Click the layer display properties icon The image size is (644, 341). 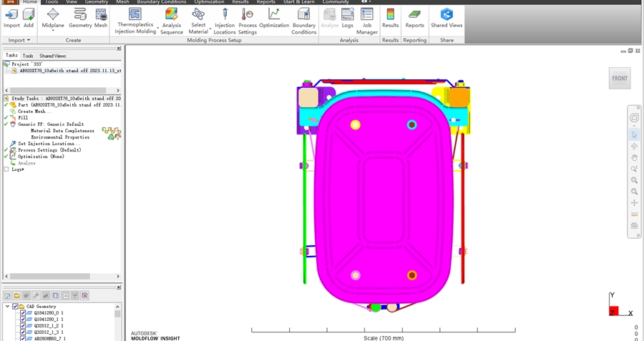point(55,295)
